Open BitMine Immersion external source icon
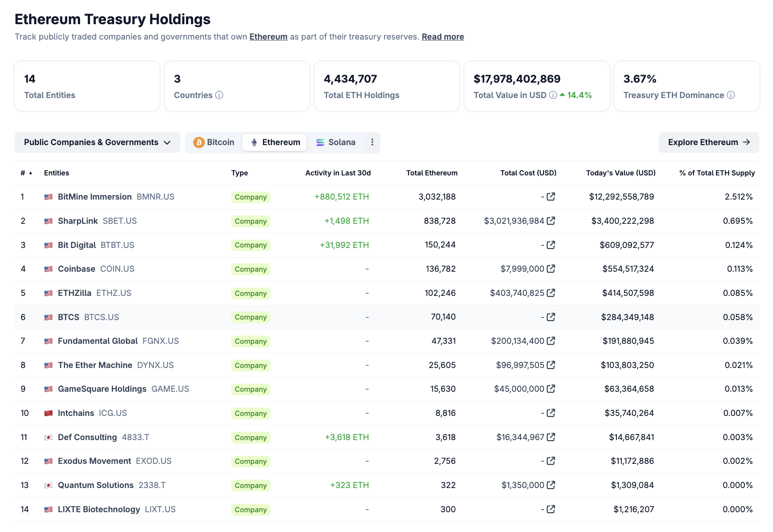Image resolution: width=773 pixels, height=532 pixels. pyautogui.click(x=551, y=197)
